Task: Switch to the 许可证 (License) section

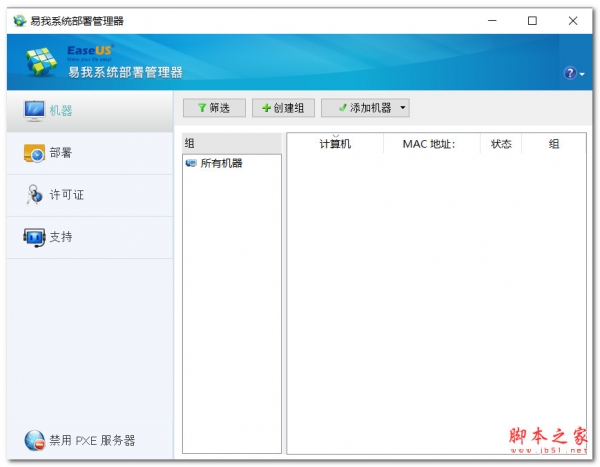Action: 90,196
